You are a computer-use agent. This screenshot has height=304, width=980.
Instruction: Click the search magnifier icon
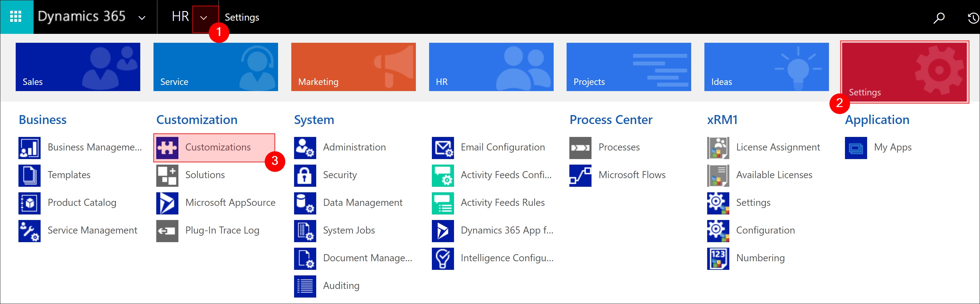[x=938, y=18]
